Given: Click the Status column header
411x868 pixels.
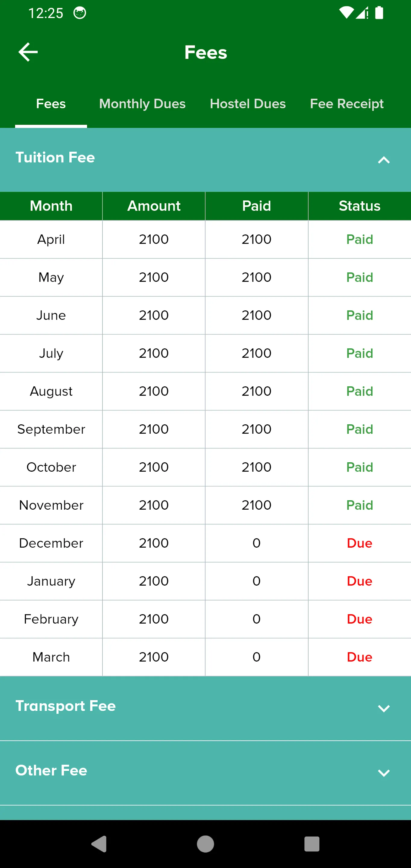Looking at the screenshot, I should click(x=359, y=206).
